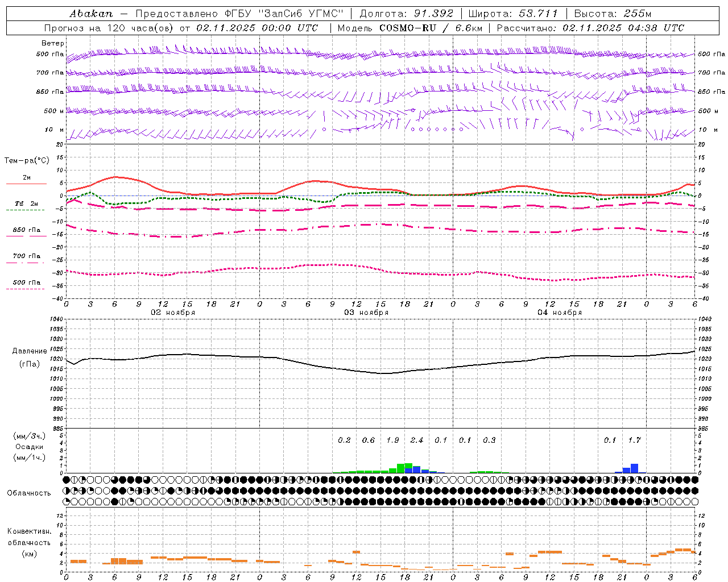Click the Конвективн. convective cloud label
Image resolution: width=728 pixels, height=582 pixels.
[x=30, y=531]
